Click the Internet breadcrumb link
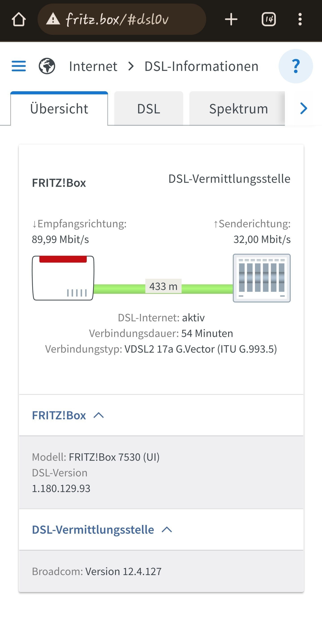 pos(93,66)
